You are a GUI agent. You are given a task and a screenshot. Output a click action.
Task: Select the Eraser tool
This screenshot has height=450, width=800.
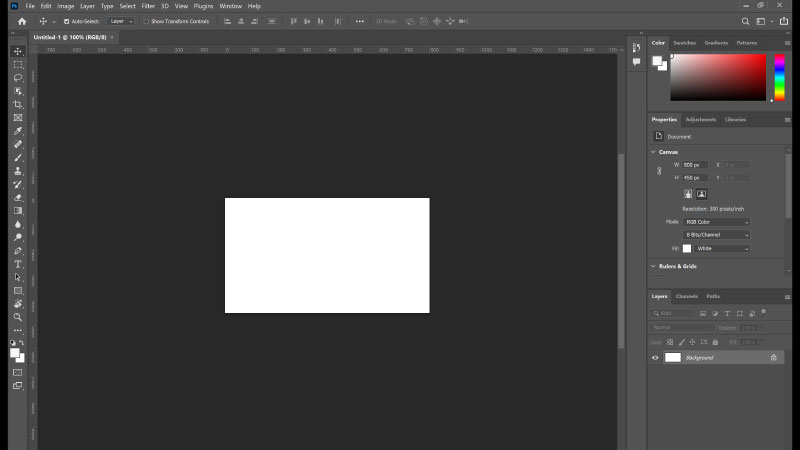(x=18, y=198)
